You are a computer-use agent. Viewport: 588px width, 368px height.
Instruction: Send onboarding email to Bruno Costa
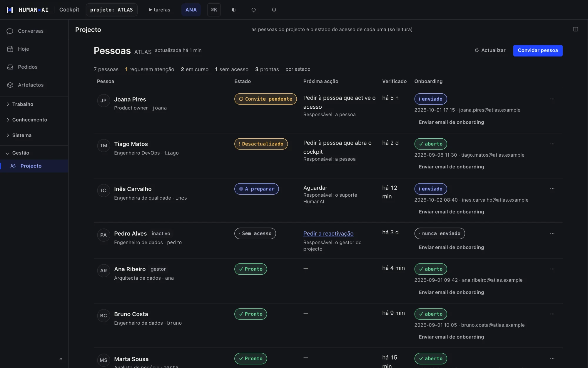point(451,337)
